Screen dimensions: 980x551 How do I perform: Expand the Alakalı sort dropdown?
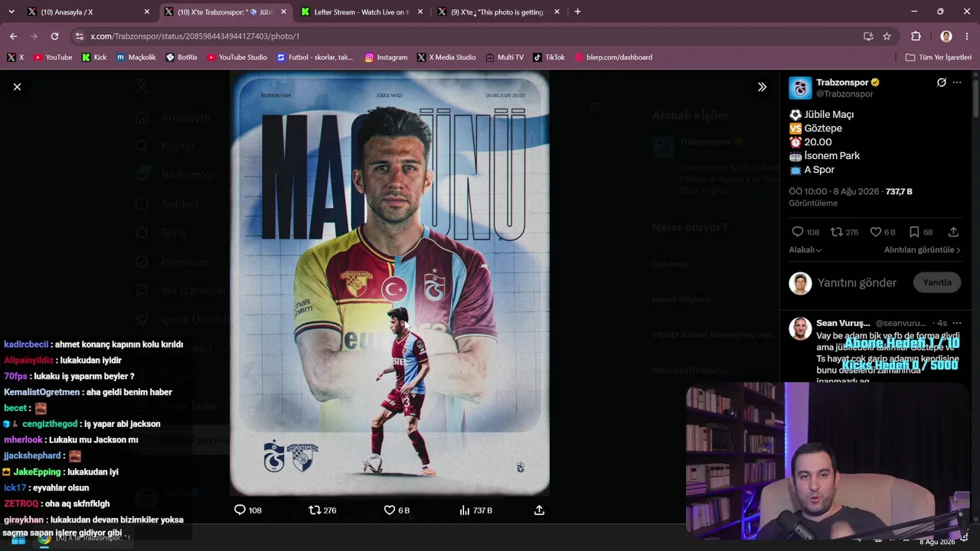(x=805, y=250)
